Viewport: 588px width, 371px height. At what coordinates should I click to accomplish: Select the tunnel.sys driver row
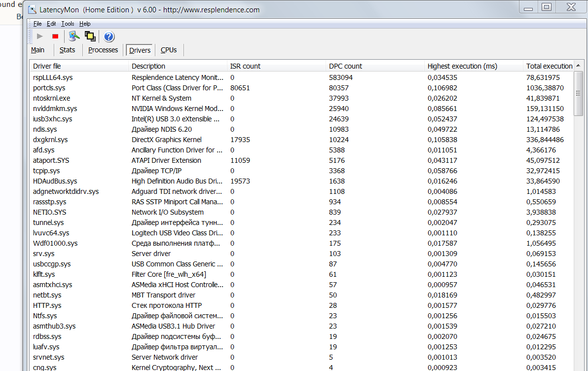click(302, 223)
